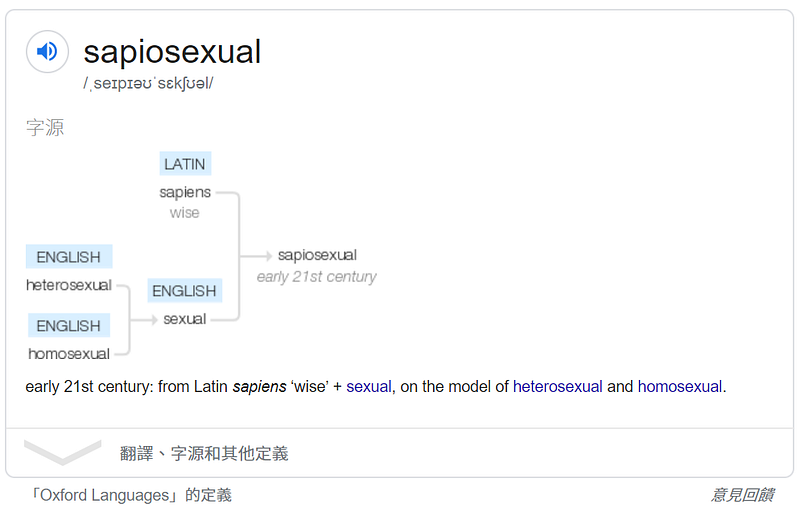Click the phonetic transcription text

tap(148, 83)
